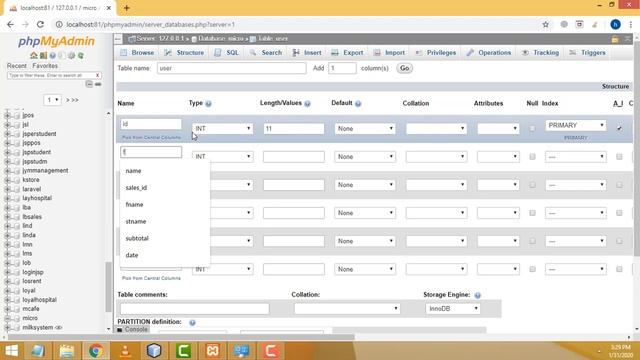Launch VLC from the taskbar
This screenshot has width=640, height=360.
click(125, 351)
